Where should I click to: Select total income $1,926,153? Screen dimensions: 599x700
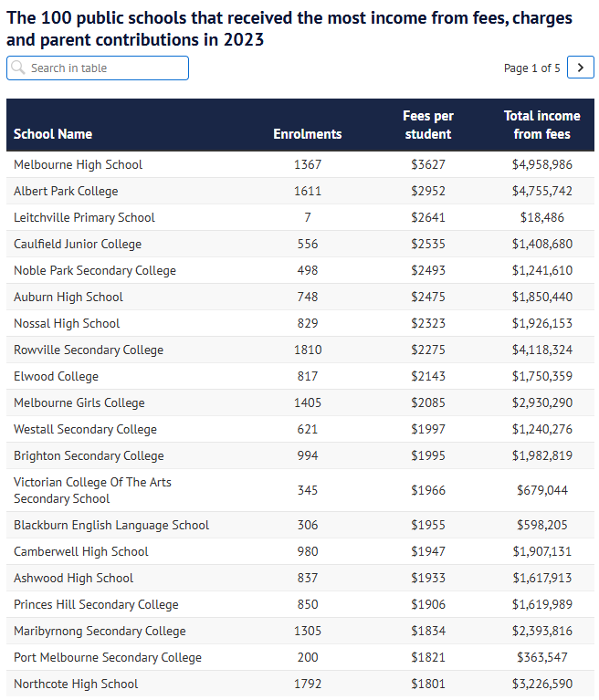point(541,323)
